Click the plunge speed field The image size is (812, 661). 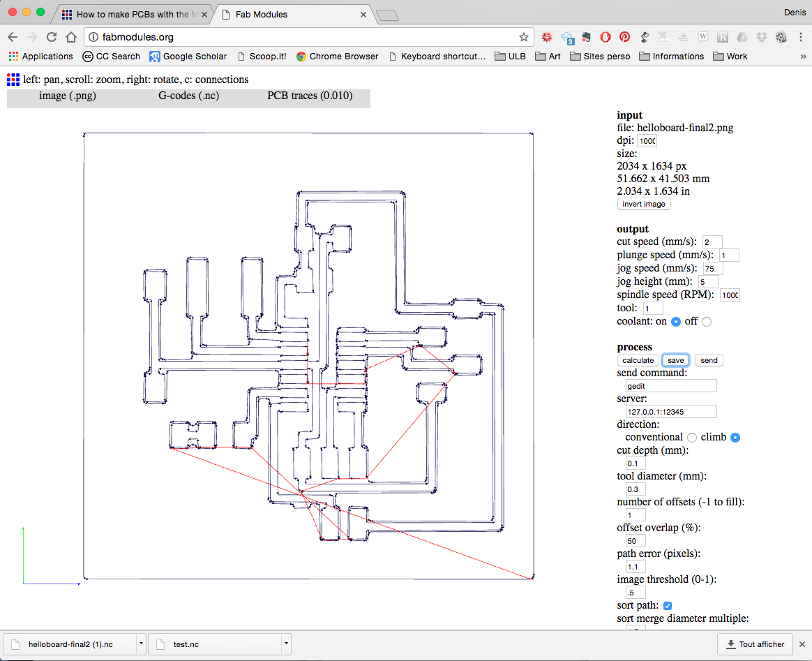point(729,255)
